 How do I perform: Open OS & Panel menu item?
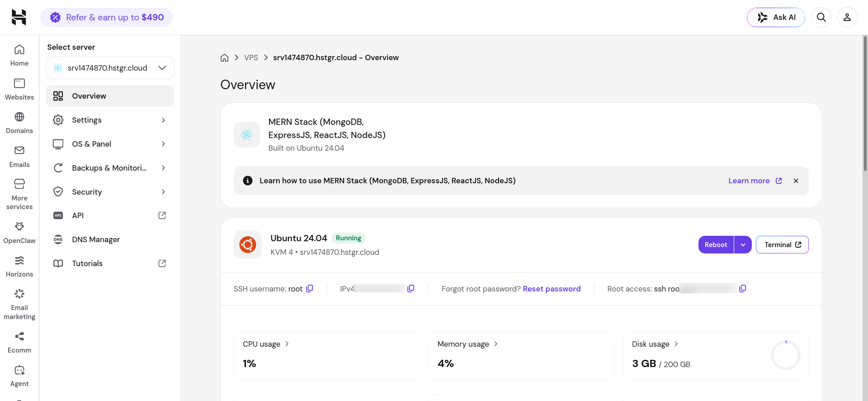pyautogui.click(x=110, y=144)
